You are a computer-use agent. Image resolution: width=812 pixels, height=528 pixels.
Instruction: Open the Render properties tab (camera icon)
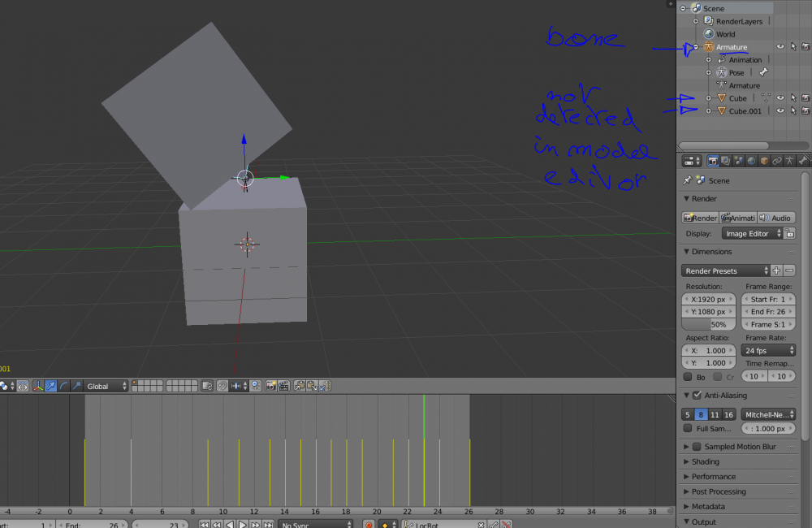714,160
